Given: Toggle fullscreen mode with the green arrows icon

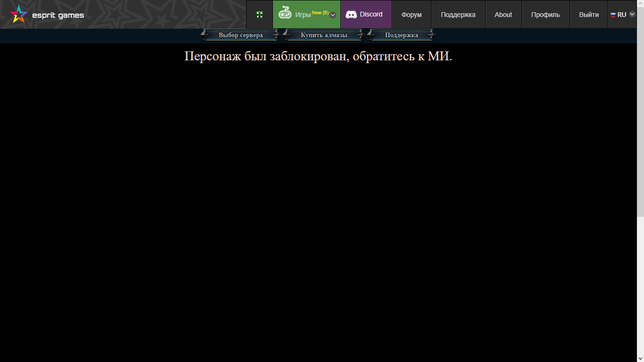Looking at the screenshot, I should [259, 15].
